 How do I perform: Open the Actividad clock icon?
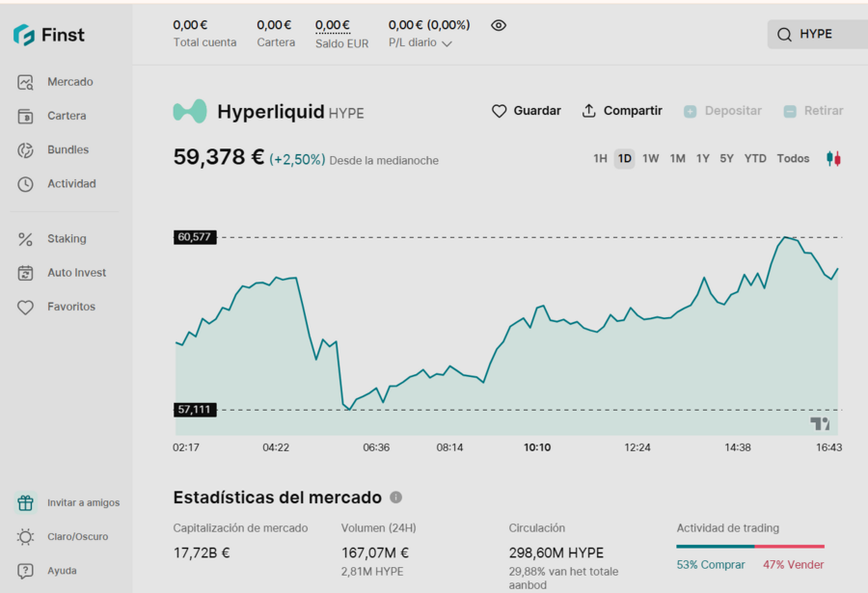[25, 184]
